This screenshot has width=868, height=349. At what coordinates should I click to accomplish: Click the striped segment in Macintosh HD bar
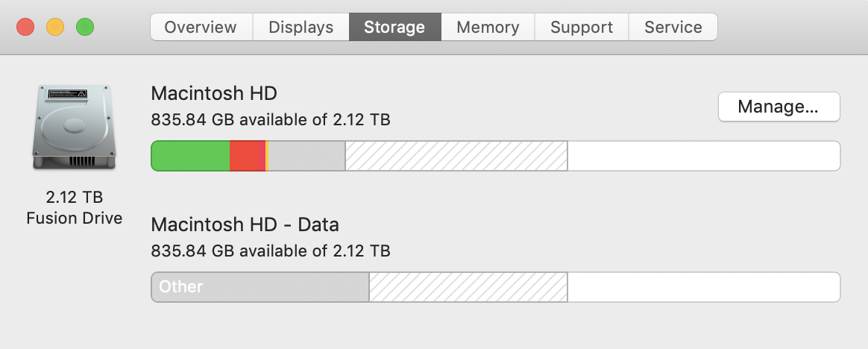tap(456, 156)
